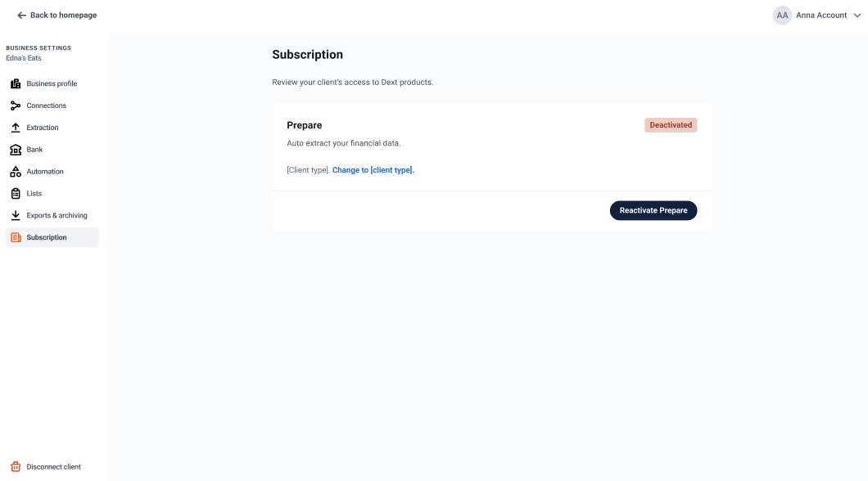Open the Business profile settings page
Viewport: 868px width, 481px height.
[x=52, y=83]
